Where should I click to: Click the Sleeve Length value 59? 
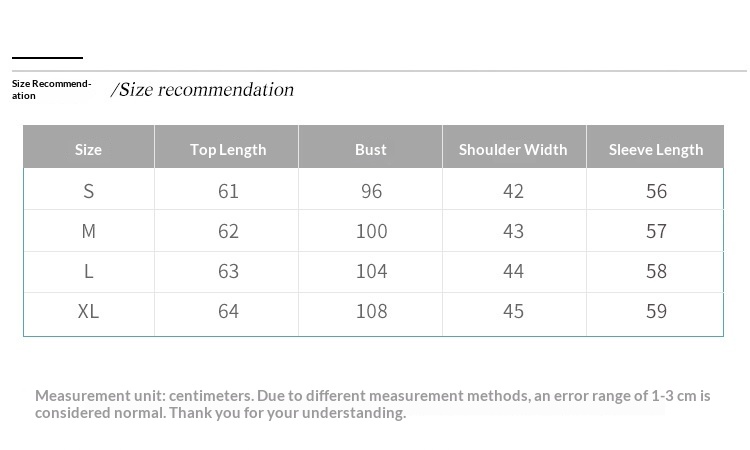click(x=656, y=311)
